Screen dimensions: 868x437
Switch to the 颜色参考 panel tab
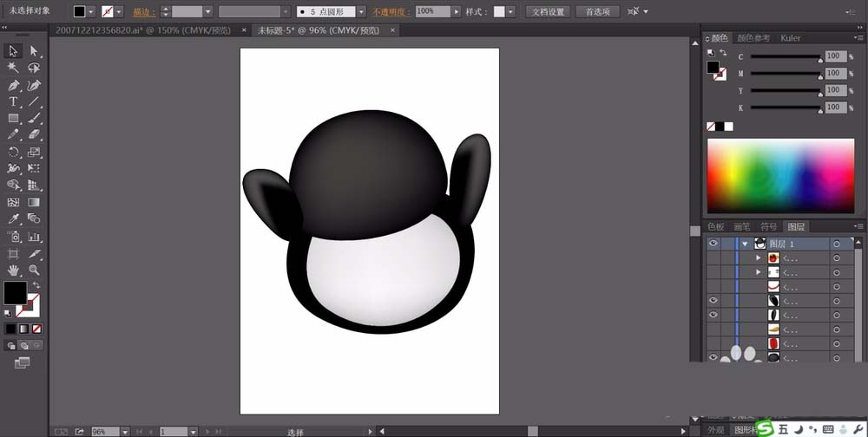coord(753,38)
